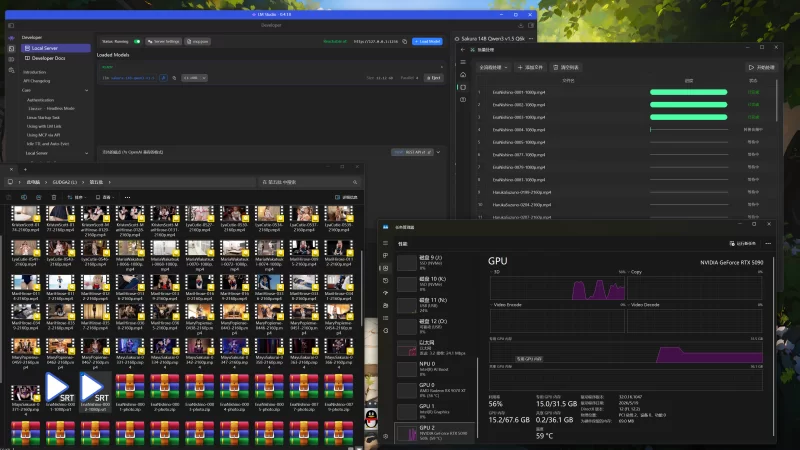Open the Copy graph engine dropdown
Screen dimensions: 800x450
tap(634, 272)
